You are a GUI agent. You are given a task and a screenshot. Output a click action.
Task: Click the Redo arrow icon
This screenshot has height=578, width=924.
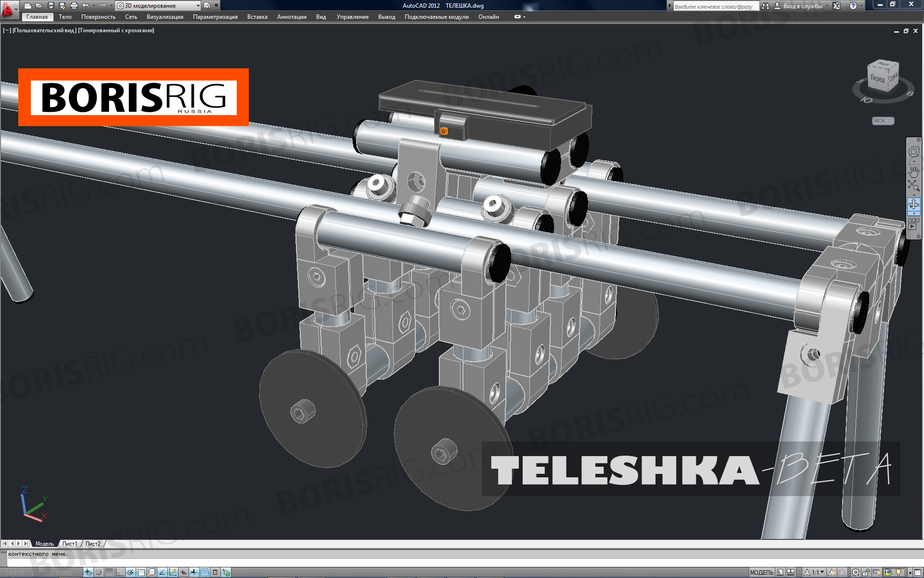click(103, 6)
